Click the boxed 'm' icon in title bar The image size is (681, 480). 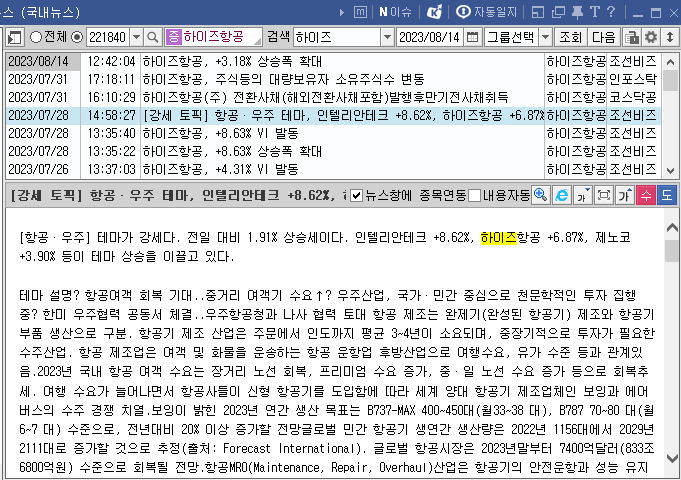pyautogui.click(x=360, y=12)
